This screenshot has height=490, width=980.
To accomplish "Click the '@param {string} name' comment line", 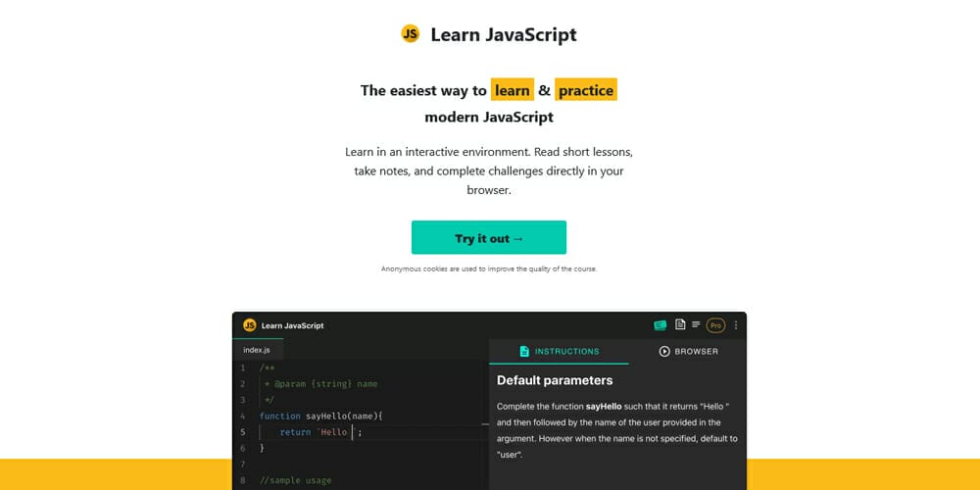I will pyautogui.click(x=321, y=384).
